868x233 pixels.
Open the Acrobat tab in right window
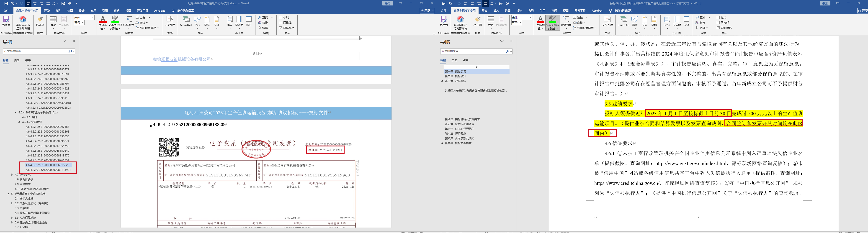(x=597, y=10)
